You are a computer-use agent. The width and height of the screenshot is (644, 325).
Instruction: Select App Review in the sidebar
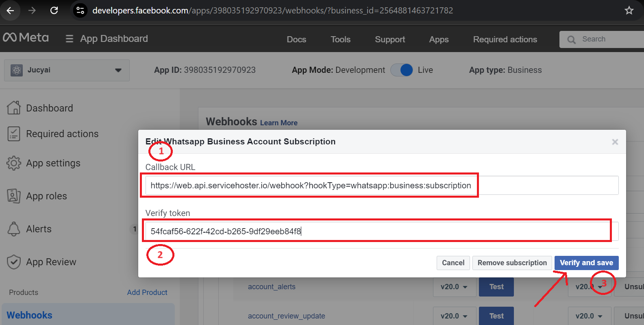(x=51, y=262)
